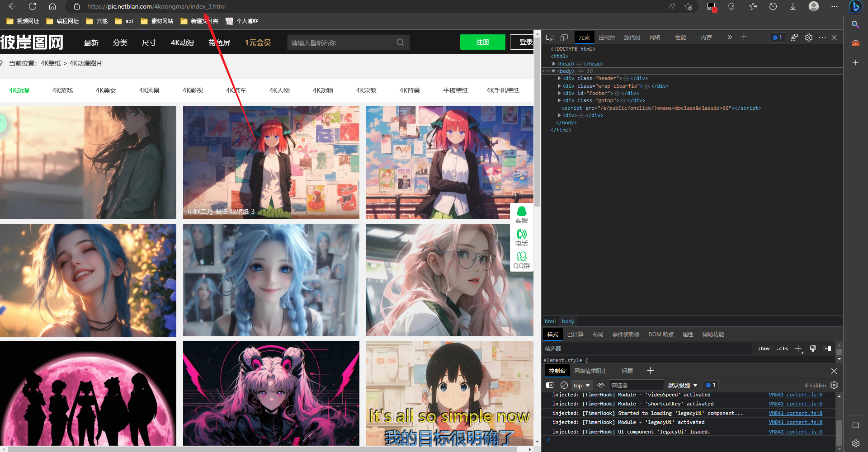868x452 pixels.
Task: Open the downloads panel
Action: click(x=793, y=6)
